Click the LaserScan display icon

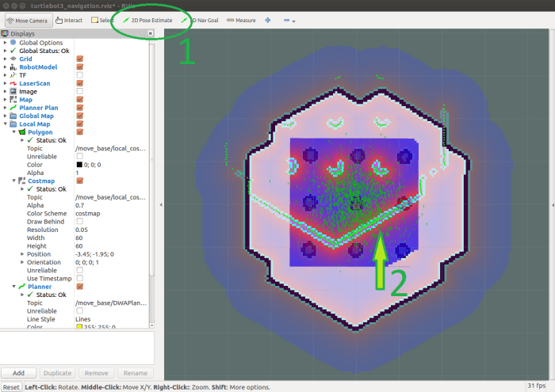[13, 83]
